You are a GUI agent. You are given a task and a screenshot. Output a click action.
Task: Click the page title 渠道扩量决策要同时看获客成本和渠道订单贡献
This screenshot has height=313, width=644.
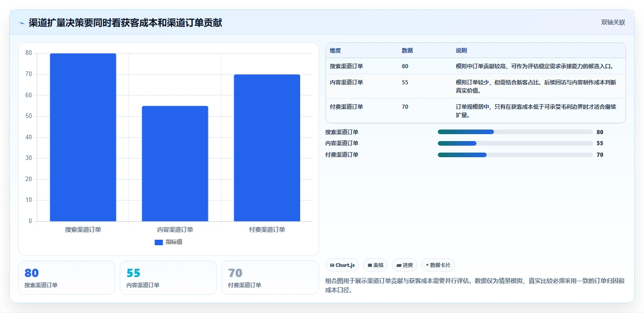125,23
